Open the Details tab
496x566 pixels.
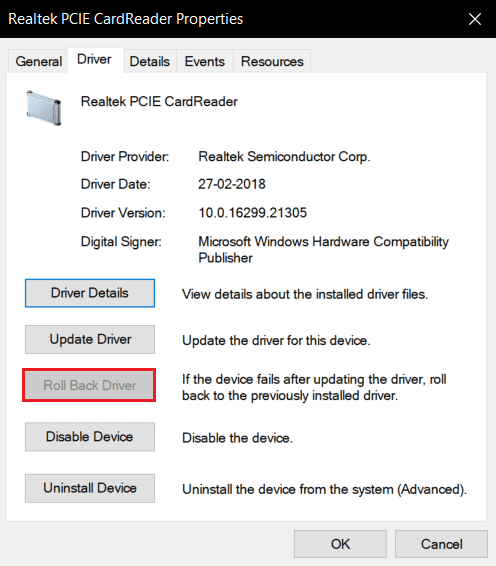click(x=150, y=61)
